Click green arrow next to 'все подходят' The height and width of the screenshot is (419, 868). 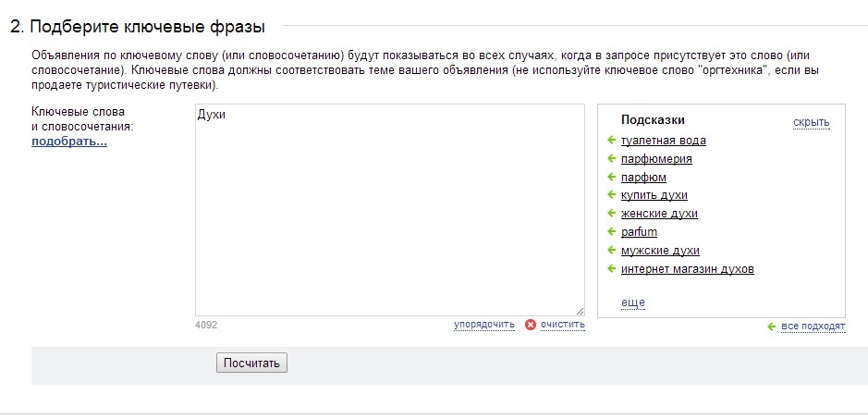point(771,327)
